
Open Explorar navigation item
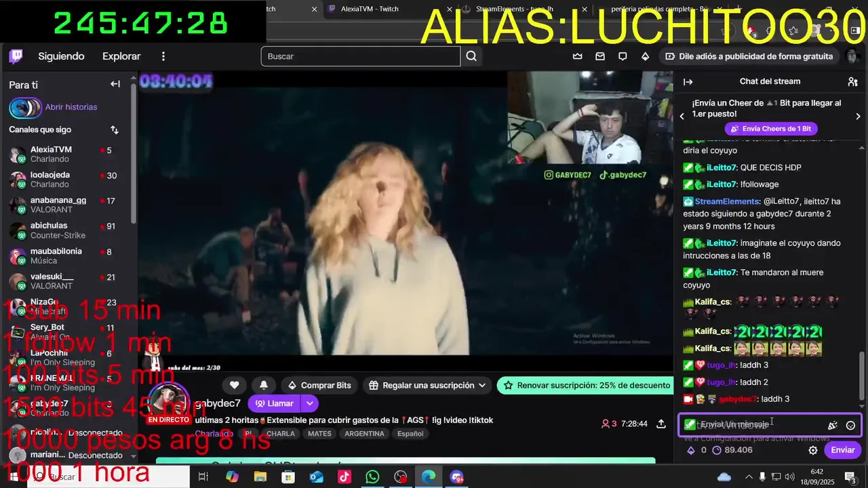point(121,56)
